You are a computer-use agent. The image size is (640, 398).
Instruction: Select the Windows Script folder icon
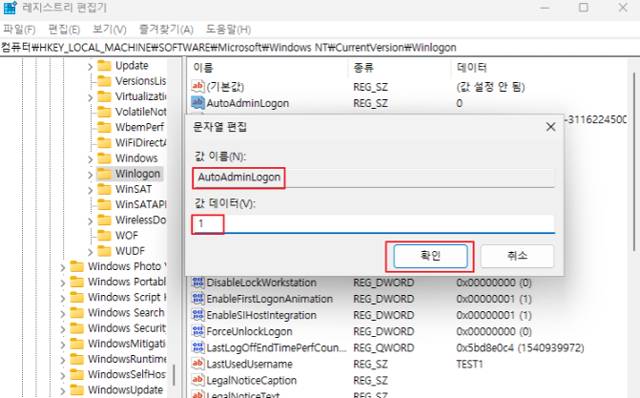[77, 297]
